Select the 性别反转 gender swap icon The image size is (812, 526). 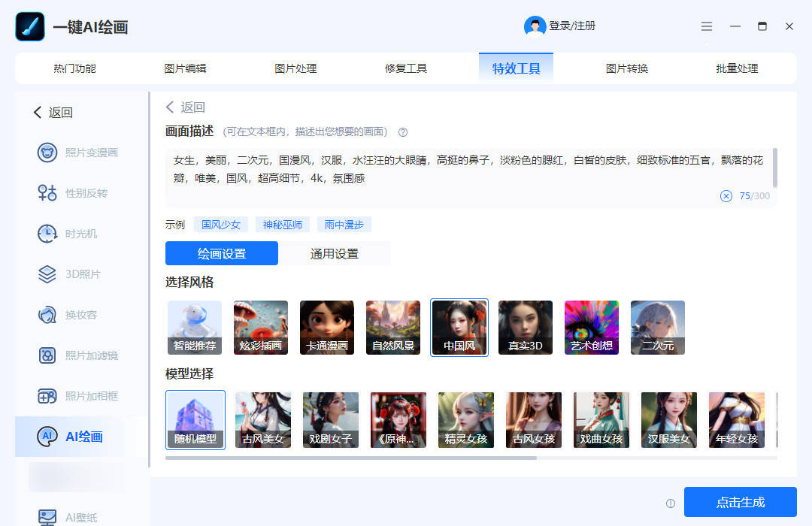click(47, 193)
